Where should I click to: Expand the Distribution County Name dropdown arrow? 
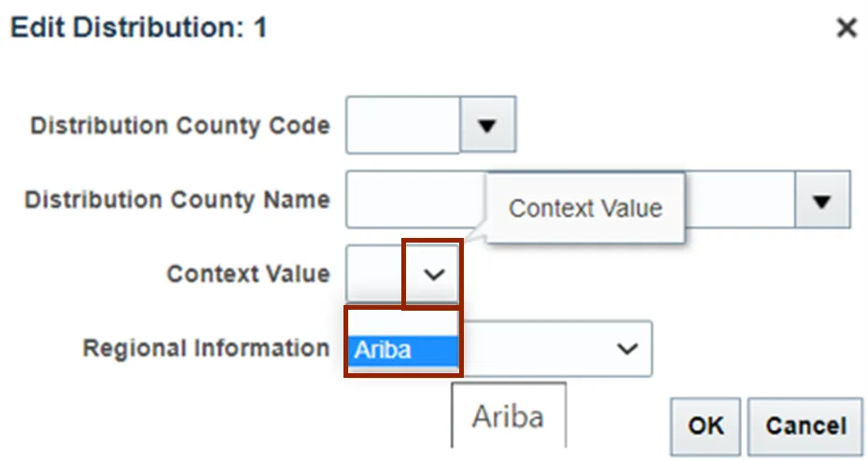822,200
